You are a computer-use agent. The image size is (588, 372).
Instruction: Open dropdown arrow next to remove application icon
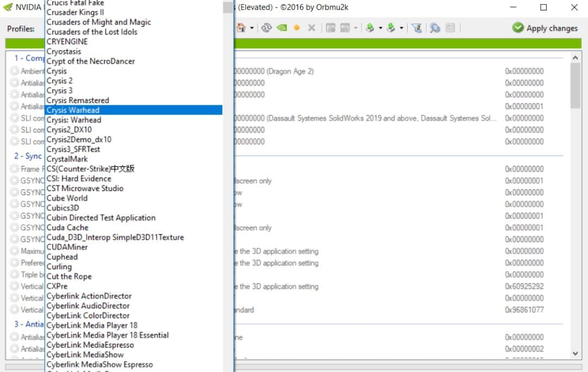(x=356, y=28)
